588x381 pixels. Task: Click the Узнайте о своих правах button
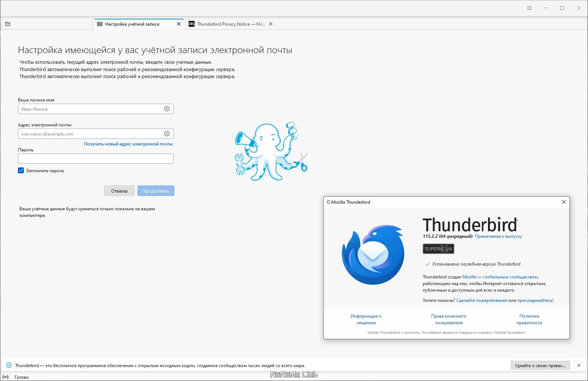540,365
